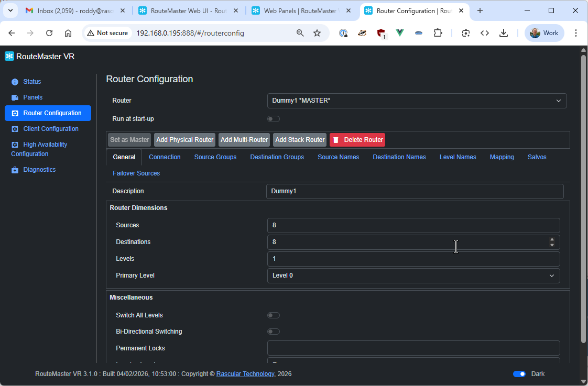Click the code brackets extension icon

(485, 33)
